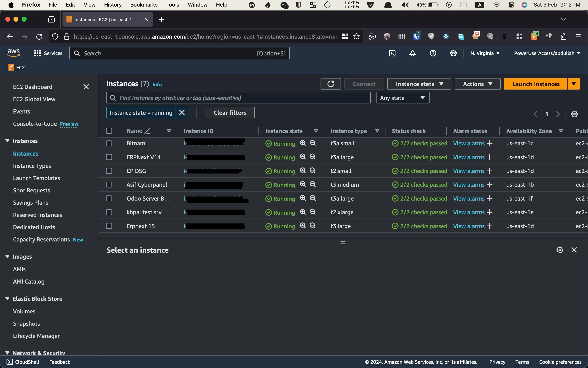588x368 pixels.
Task: Edit the Name column pencil icon
Action: click(147, 131)
